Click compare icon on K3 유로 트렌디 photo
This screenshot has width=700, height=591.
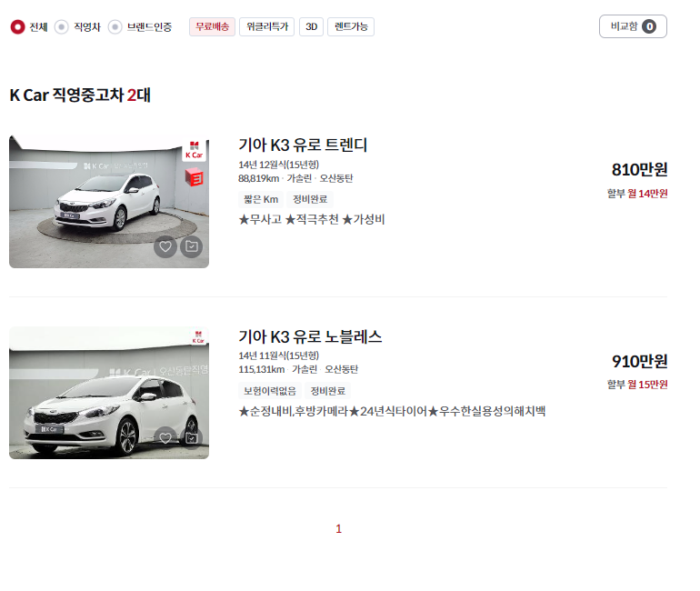pyautogui.click(x=192, y=246)
